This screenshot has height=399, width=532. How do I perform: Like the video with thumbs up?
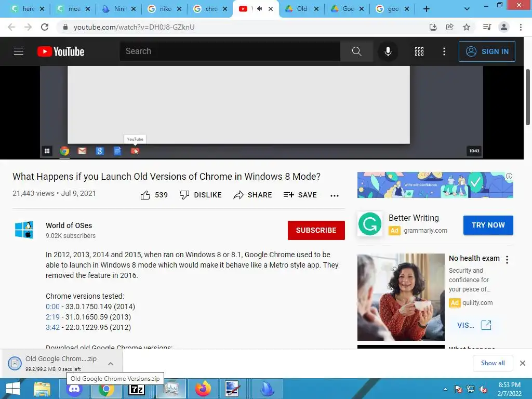point(145,195)
